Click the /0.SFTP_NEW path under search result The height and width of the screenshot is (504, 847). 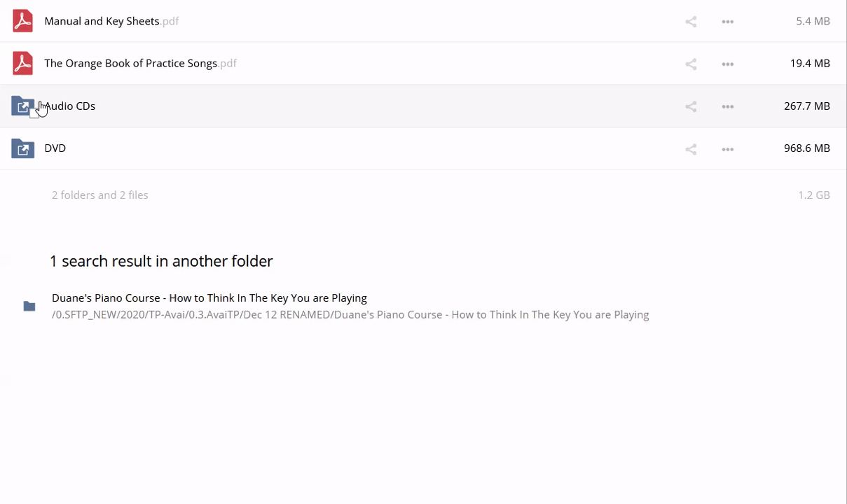point(350,315)
